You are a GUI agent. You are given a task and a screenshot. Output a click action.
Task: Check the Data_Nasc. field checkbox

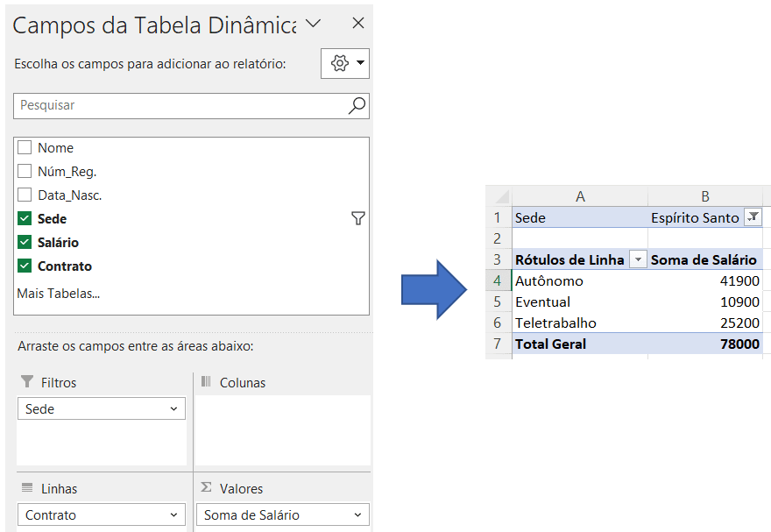pos(25,195)
